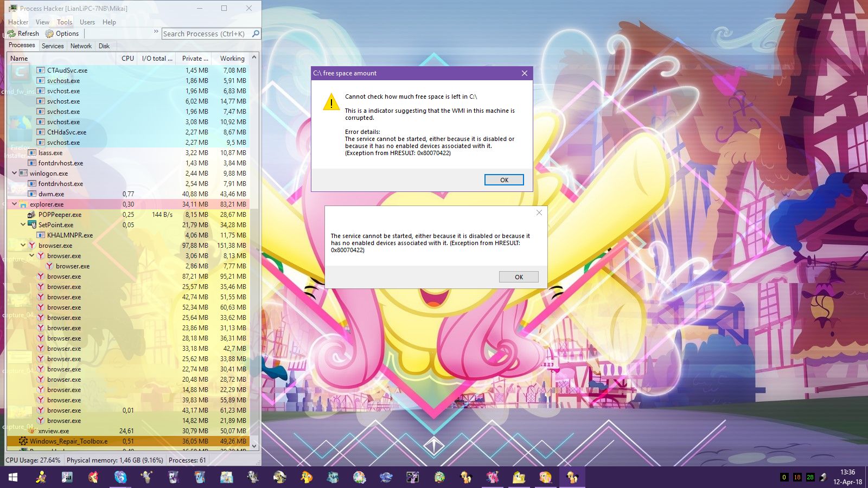The height and width of the screenshot is (488, 868).
Task: Click the KHALMNPR.exe process icon
Action: click(41, 235)
